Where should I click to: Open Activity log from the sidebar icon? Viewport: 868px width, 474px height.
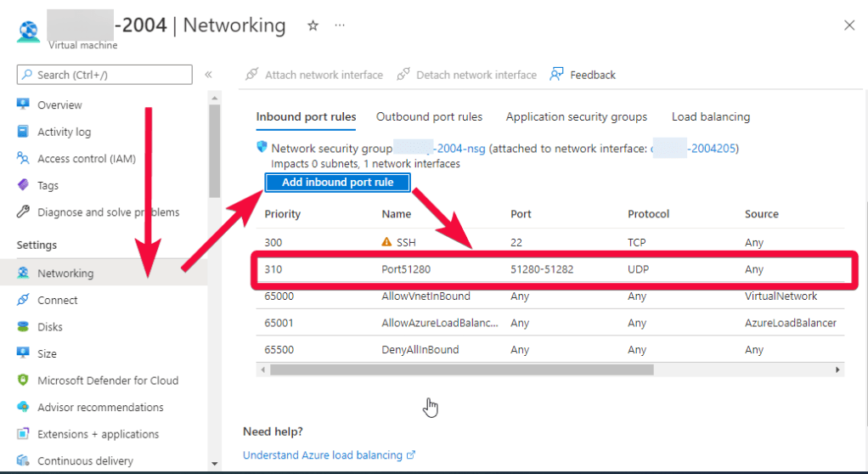pyautogui.click(x=23, y=132)
